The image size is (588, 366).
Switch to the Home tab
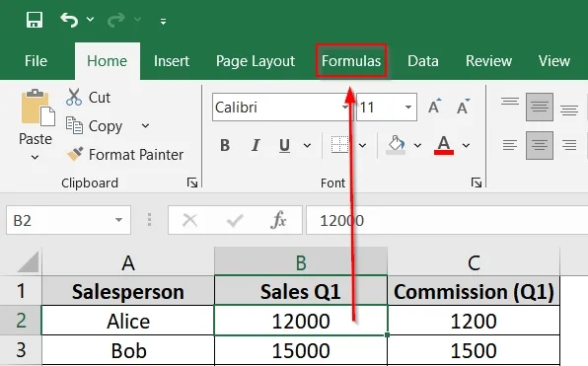(x=108, y=61)
